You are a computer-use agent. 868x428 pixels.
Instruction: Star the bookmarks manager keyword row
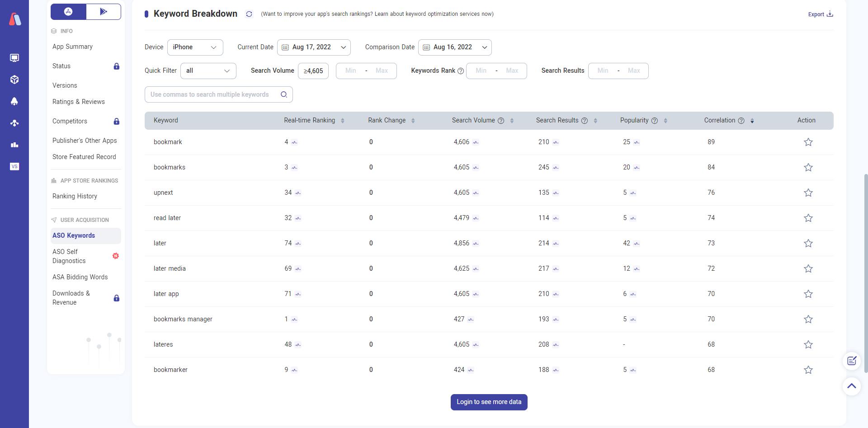pyautogui.click(x=808, y=319)
